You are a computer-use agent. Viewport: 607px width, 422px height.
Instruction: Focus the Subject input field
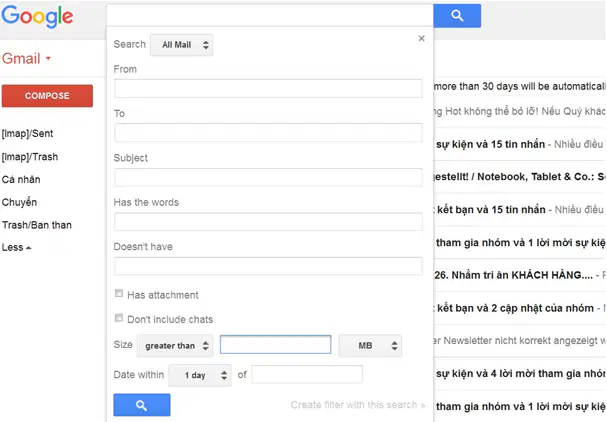point(268,177)
